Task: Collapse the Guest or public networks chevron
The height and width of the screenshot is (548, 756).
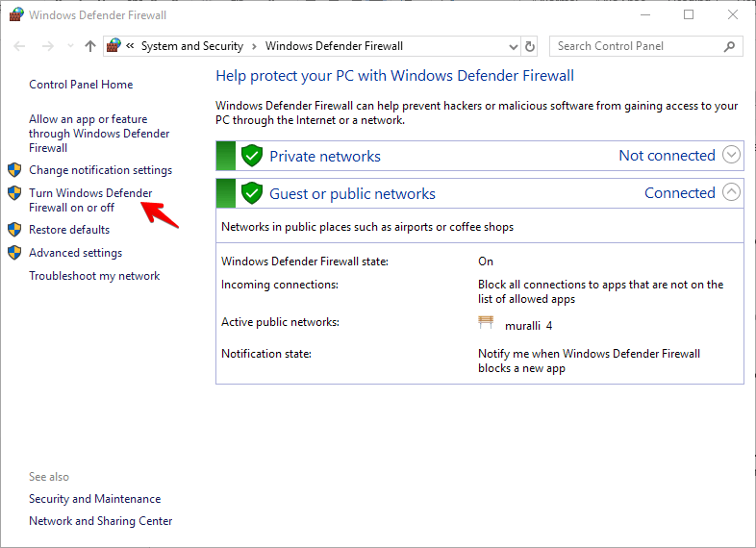Action: [x=731, y=192]
